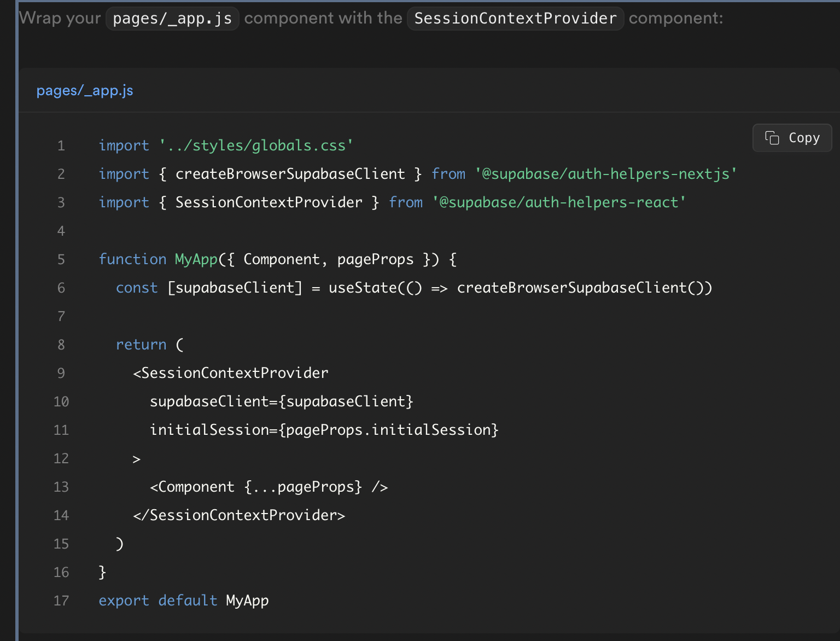Click line number 9 in the gutter

point(60,373)
